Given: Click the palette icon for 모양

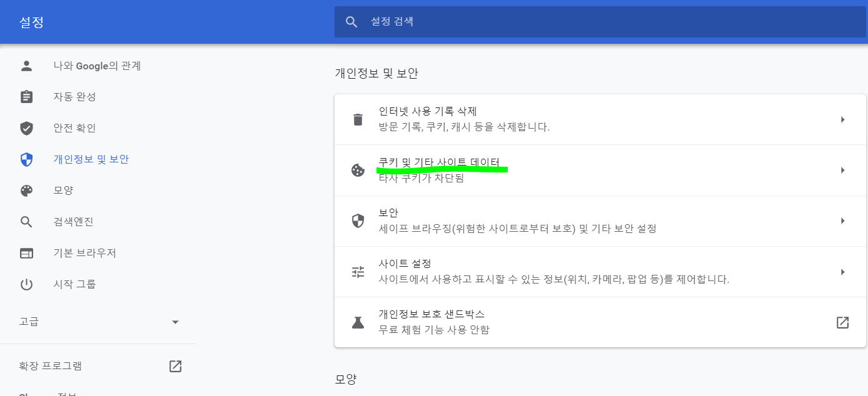Looking at the screenshot, I should (x=26, y=191).
